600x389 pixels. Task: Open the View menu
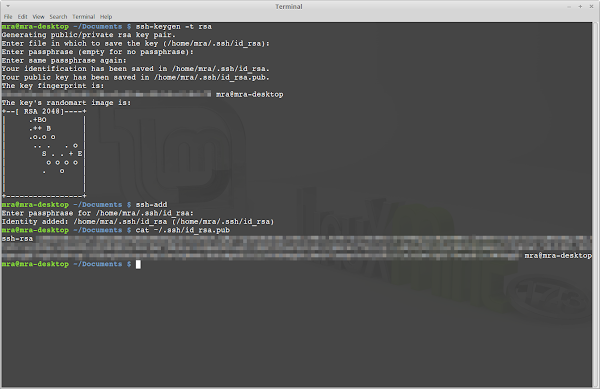38,17
